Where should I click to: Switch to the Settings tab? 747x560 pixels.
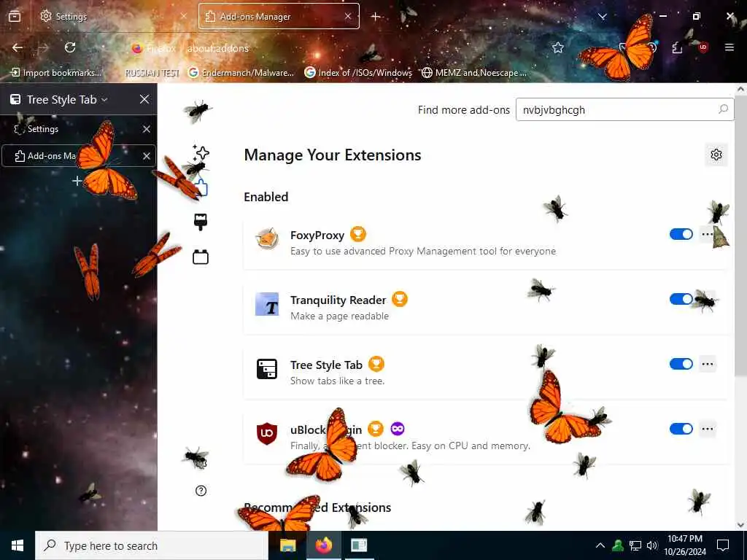(x=113, y=17)
